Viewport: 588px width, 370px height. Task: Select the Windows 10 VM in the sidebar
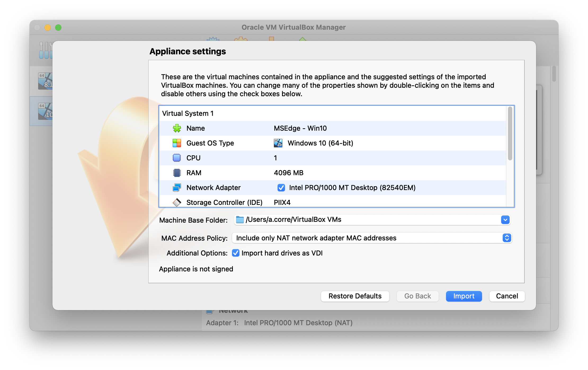click(x=46, y=111)
